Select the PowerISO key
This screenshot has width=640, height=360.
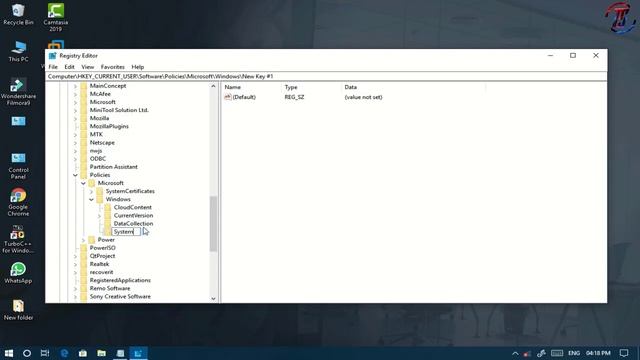(x=102, y=248)
